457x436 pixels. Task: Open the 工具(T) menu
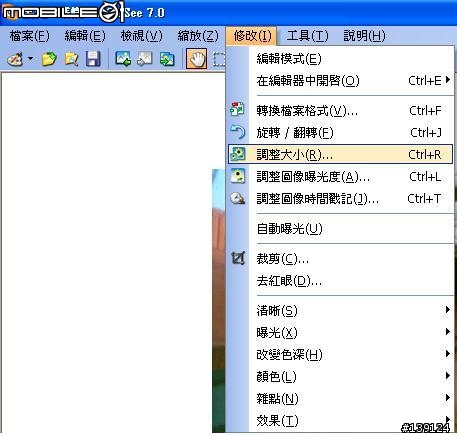pos(307,36)
